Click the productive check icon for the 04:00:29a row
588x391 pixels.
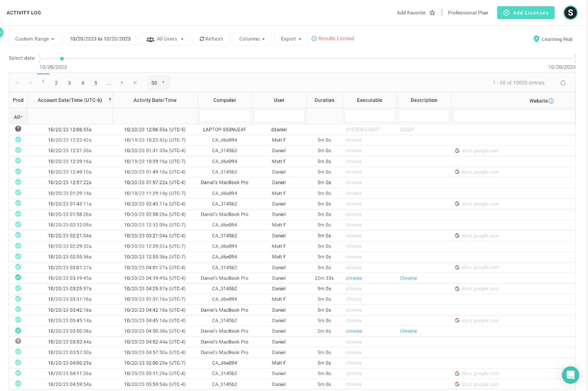[x=18, y=362]
